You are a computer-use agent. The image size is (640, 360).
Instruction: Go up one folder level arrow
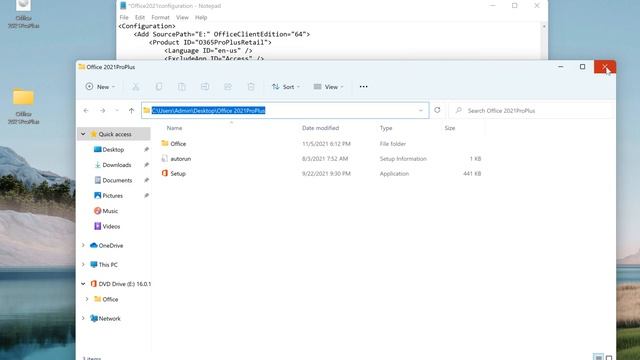click(x=131, y=111)
